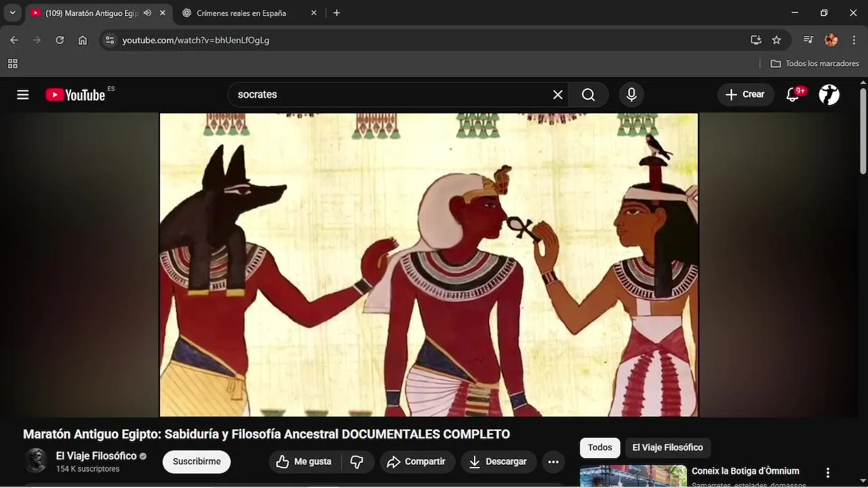Image resolution: width=868 pixels, height=488 pixels.
Task: Open more actions three-dot menu
Action: (553, 462)
